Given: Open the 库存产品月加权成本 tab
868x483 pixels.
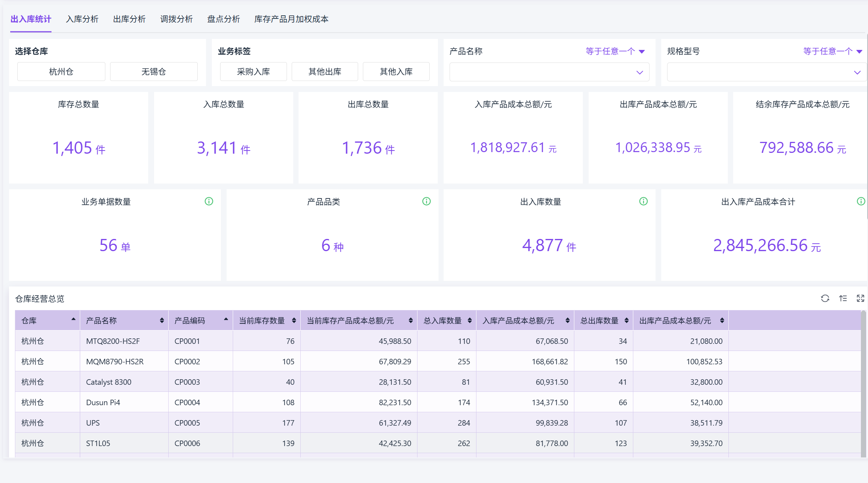Looking at the screenshot, I should [x=291, y=19].
